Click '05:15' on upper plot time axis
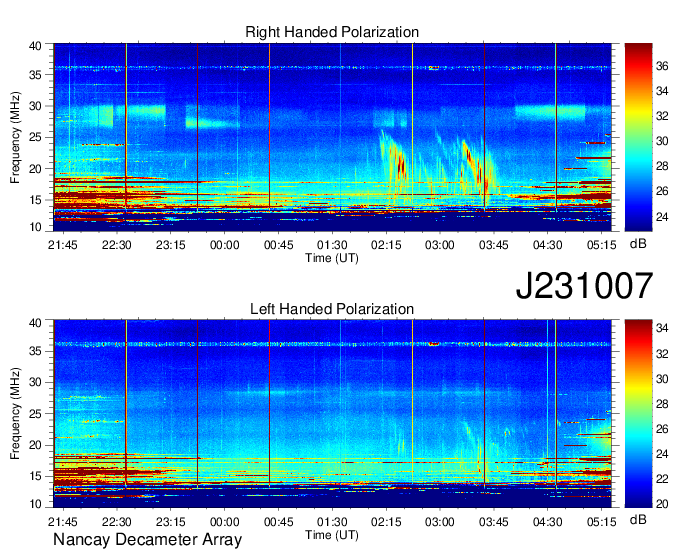The image size is (680, 552). [x=602, y=245]
